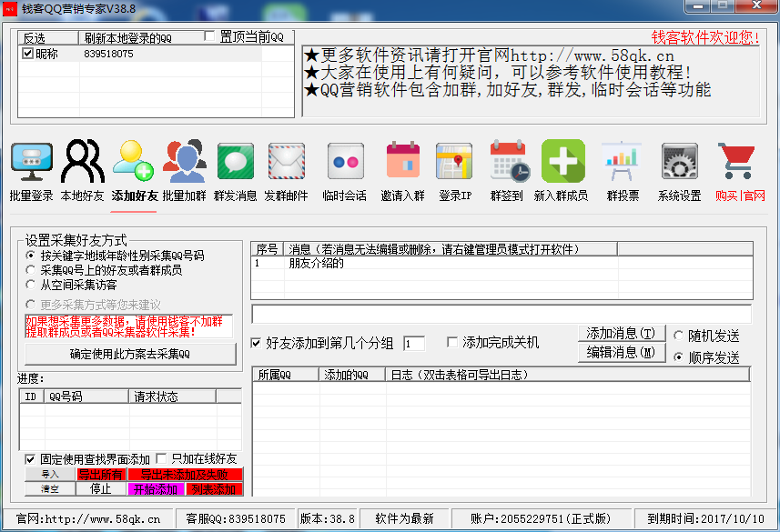Enable the 添加完成关机 checkbox
The height and width of the screenshot is (532, 780).
(452, 342)
